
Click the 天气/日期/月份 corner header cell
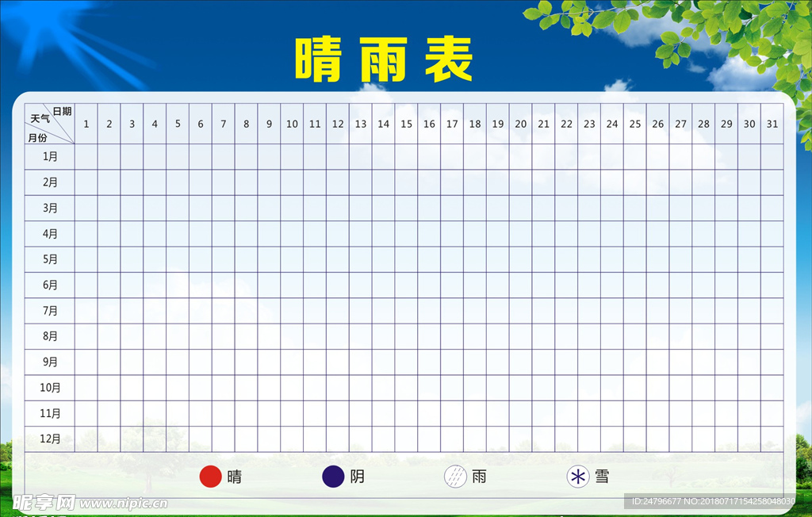(49, 123)
